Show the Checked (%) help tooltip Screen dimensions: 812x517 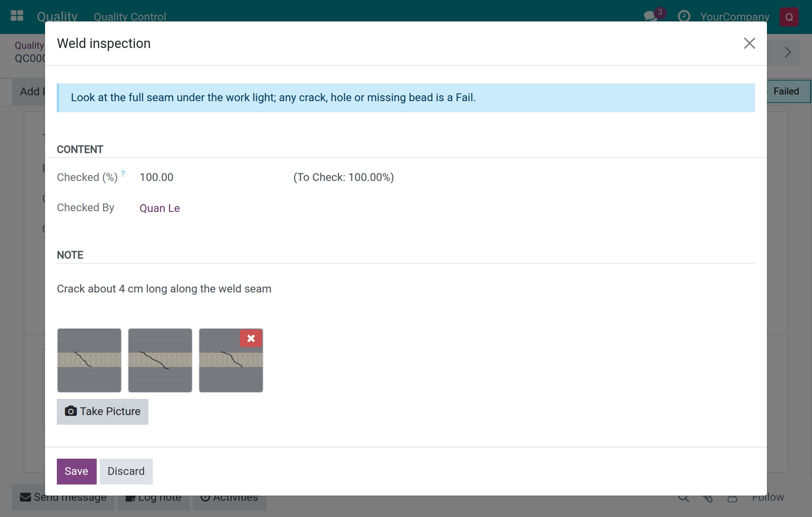click(123, 173)
